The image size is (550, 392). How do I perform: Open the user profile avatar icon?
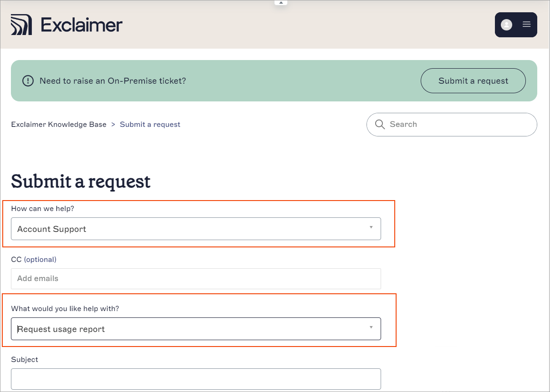506,25
